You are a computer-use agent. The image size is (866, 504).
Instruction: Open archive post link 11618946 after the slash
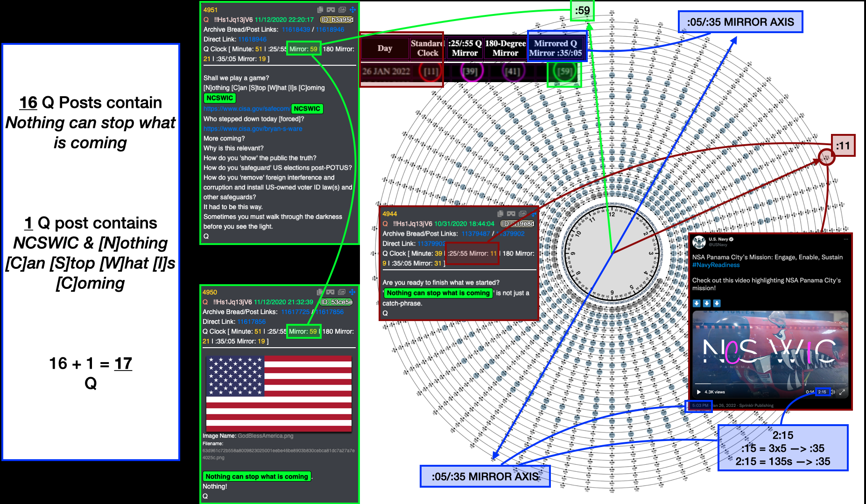tap(330, 29)
